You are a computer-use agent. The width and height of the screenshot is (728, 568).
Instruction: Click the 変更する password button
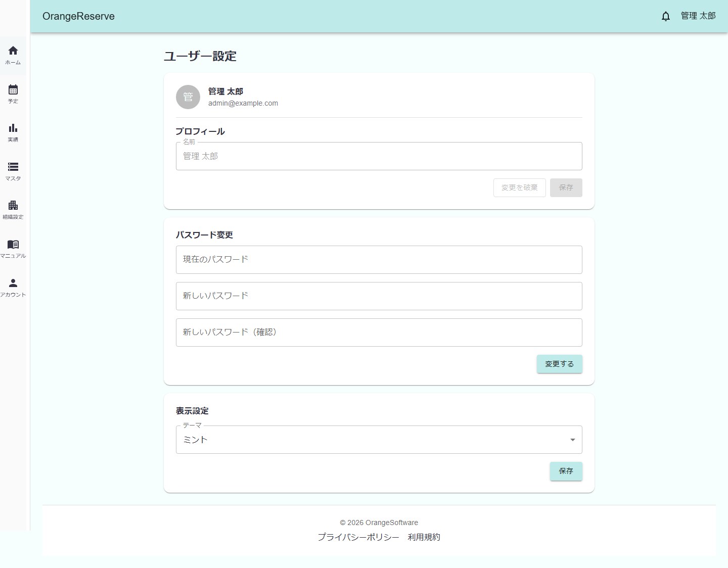[x=560, y=364]
